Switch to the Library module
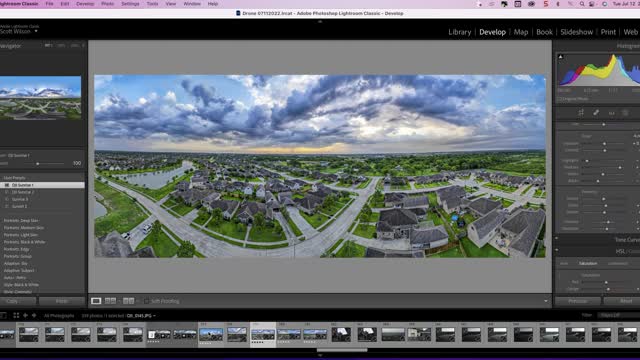The width and height of the screenshot is (640, 360). point(460,32)
